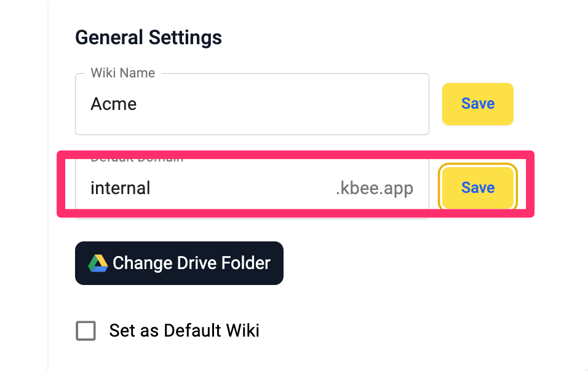Tick the Set as Default Wiki checkbox

click(x=86, y=330)
